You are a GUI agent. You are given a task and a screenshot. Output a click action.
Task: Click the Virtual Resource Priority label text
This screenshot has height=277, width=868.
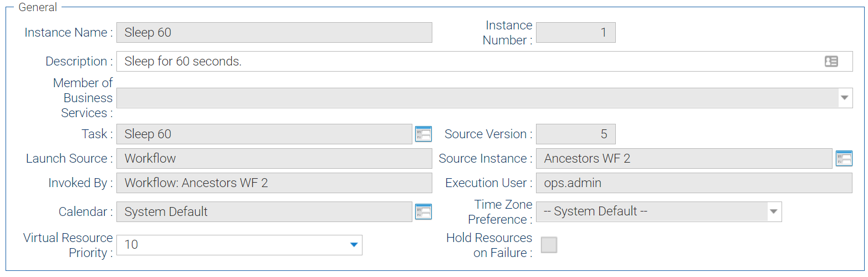tap(68, 245)
